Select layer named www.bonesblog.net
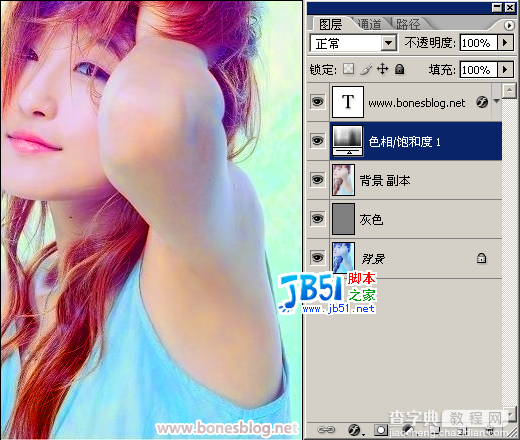 [417, 103]
